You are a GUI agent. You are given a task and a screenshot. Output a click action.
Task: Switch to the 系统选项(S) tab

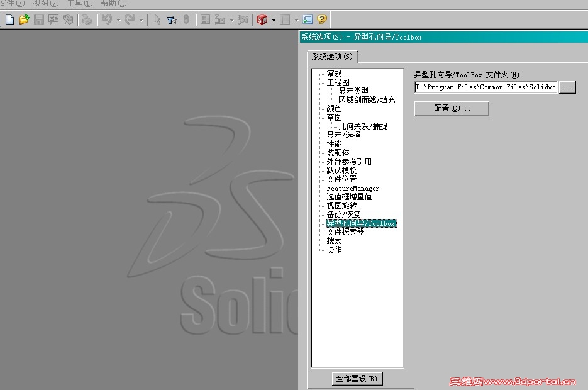click(332, 57)
